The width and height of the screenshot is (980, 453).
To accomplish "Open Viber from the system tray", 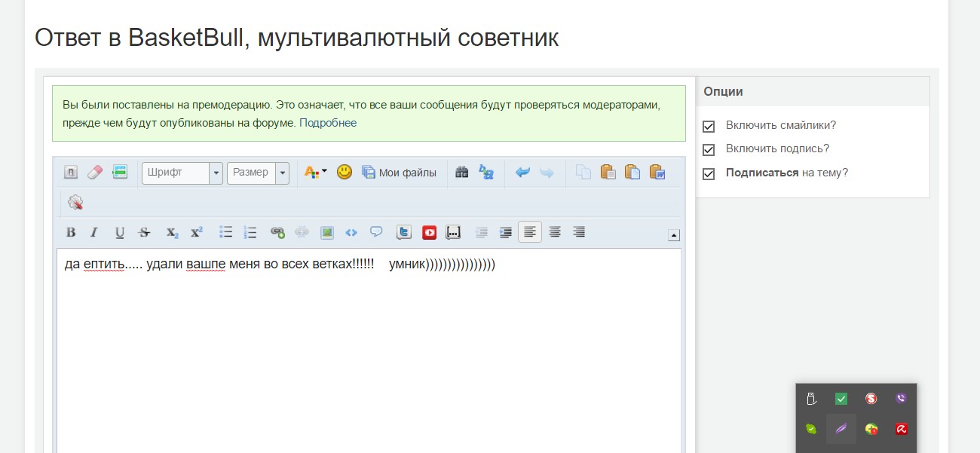I will pyautogui.click(x=900, y=399).
